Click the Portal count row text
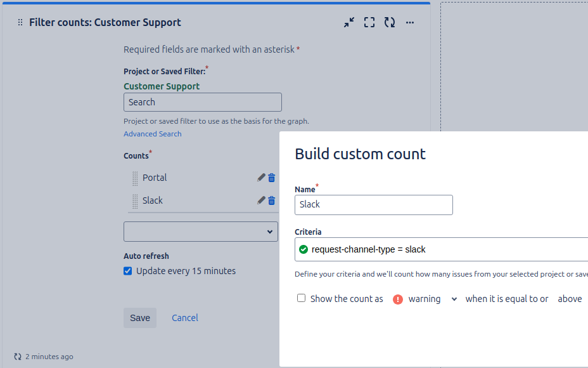This screenshot has width=588, height=368. 155,178
